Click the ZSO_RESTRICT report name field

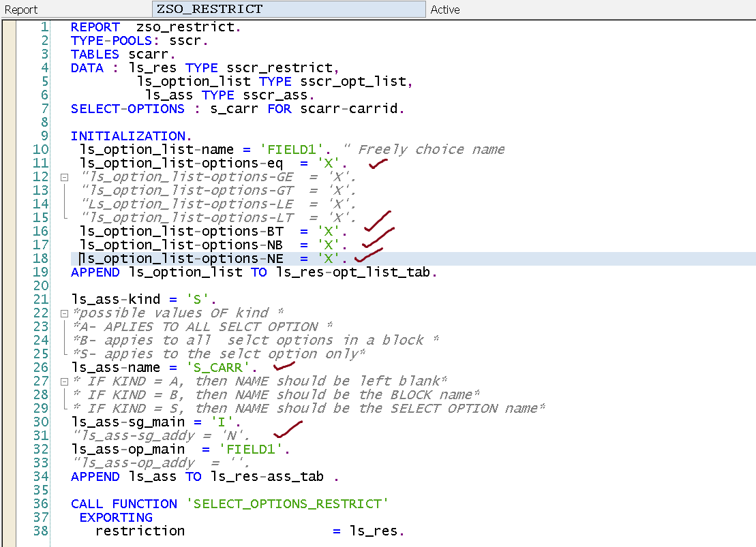pyautogui.click(x=288, y=10)
